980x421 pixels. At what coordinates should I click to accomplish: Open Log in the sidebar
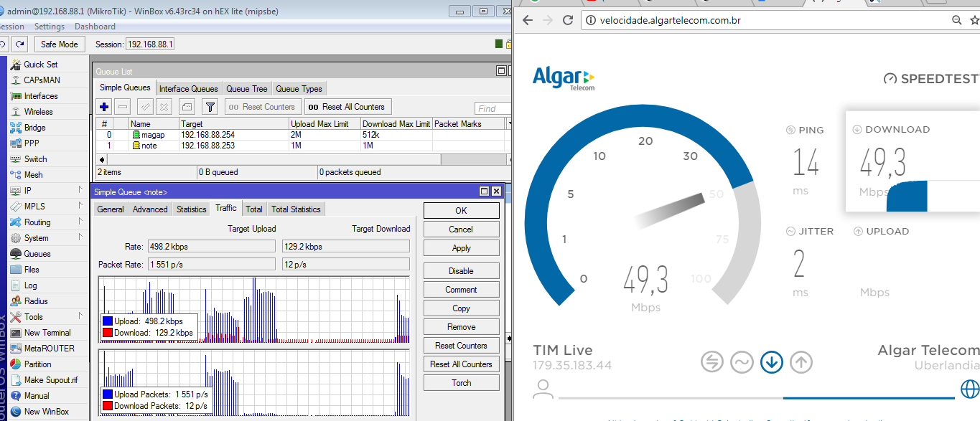coord(30,285)
